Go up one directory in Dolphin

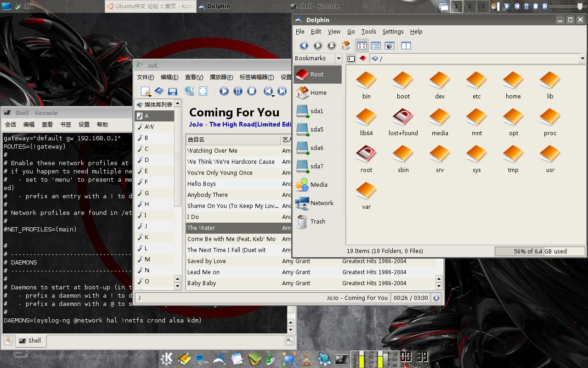332,46
